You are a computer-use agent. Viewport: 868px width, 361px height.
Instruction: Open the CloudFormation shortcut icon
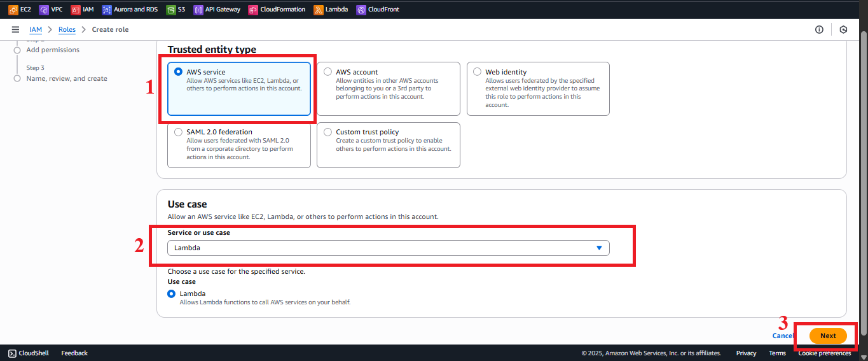253,10
